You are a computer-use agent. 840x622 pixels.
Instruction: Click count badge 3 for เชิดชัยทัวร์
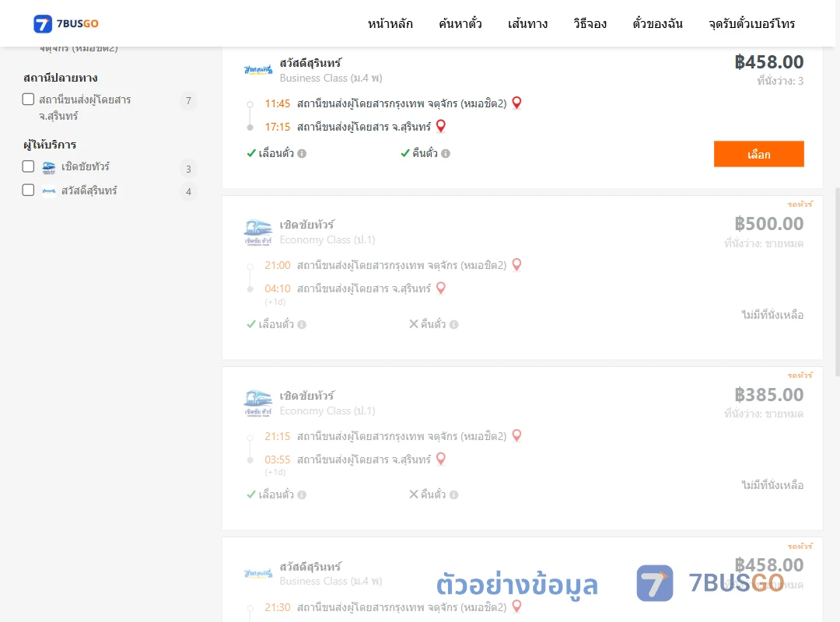coord(188,169)
